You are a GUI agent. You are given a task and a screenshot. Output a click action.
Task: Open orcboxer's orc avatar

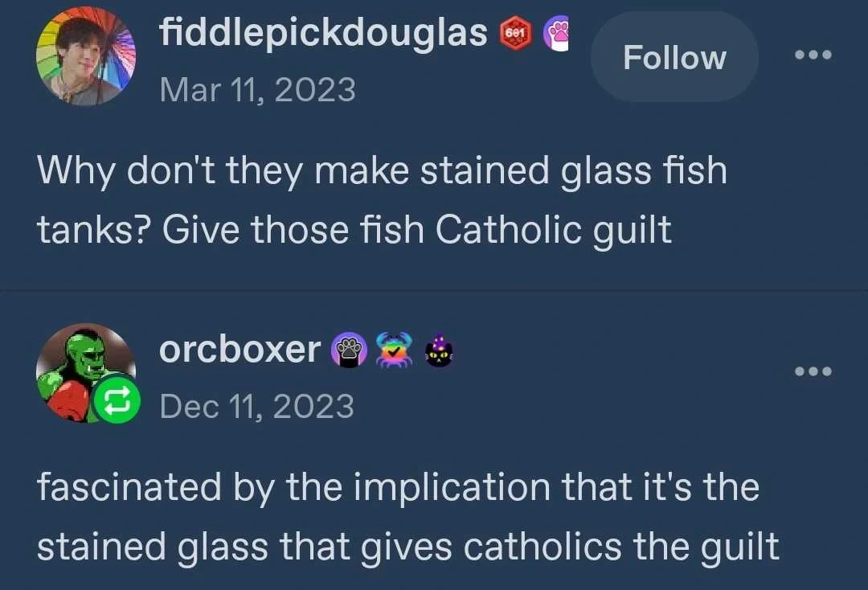(80, 368)
